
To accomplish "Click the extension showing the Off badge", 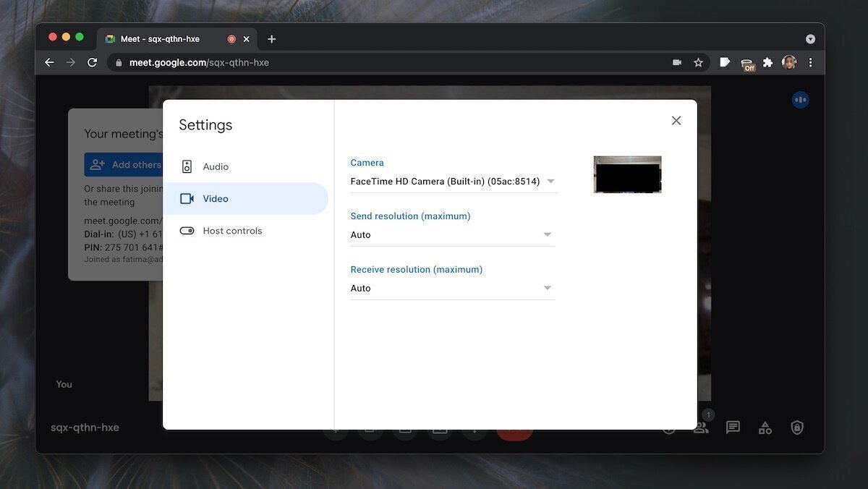I will 747,64.
